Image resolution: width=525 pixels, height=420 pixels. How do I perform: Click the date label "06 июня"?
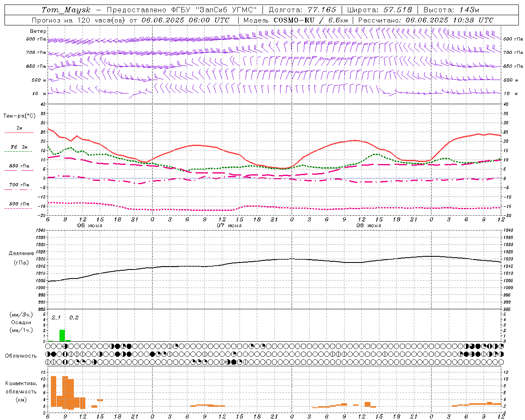coord(90,226)
